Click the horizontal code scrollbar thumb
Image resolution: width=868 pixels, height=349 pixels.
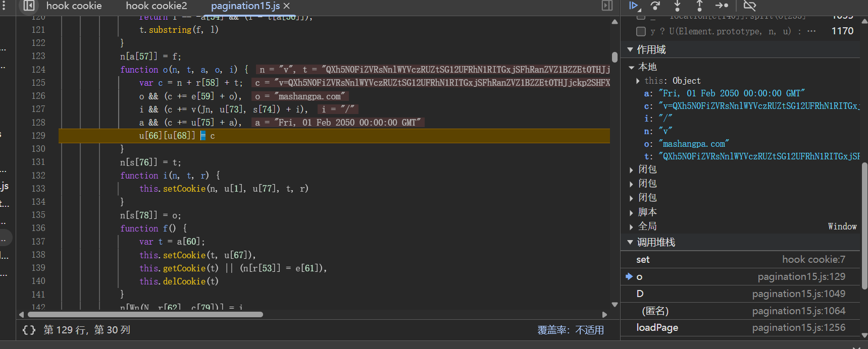145,314
